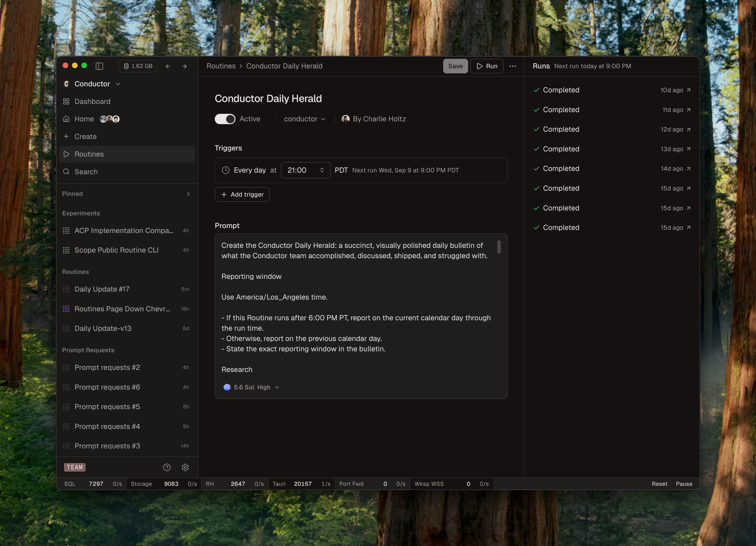Open Scope Public Routine CLI experiment
Screen dimensions: 756x546
127,250
